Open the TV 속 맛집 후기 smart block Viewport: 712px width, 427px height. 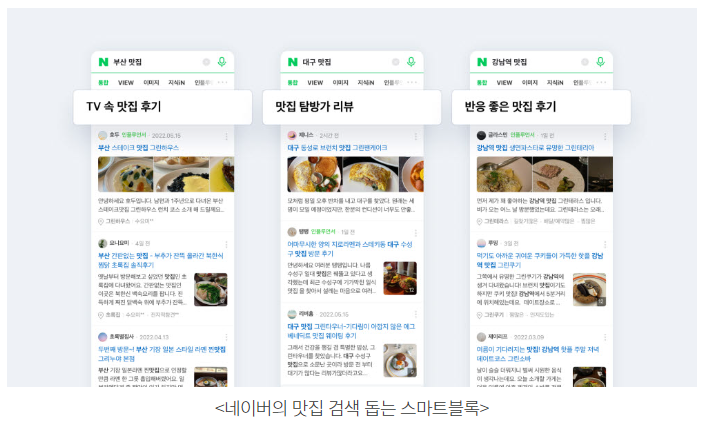click(163, 107)
